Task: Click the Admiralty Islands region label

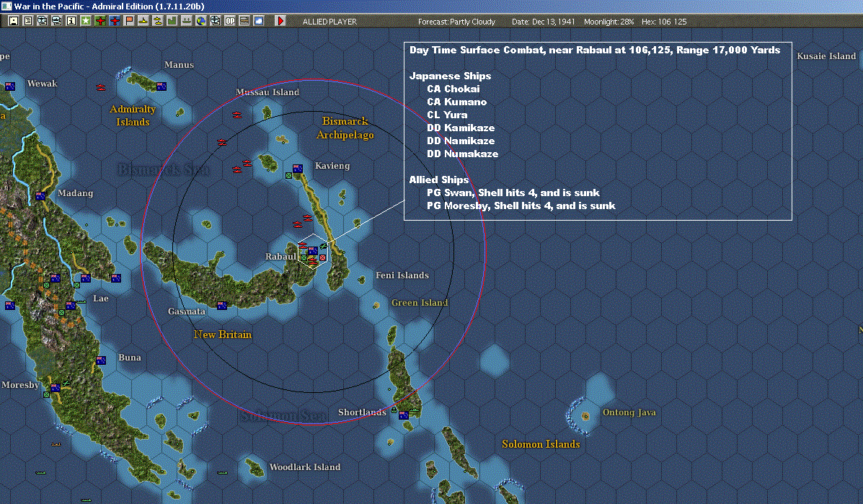Action: coord(133,115)
